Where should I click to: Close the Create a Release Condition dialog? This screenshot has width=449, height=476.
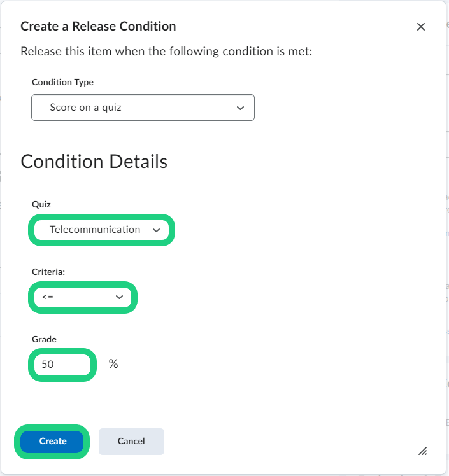click(x=420, y=27)
